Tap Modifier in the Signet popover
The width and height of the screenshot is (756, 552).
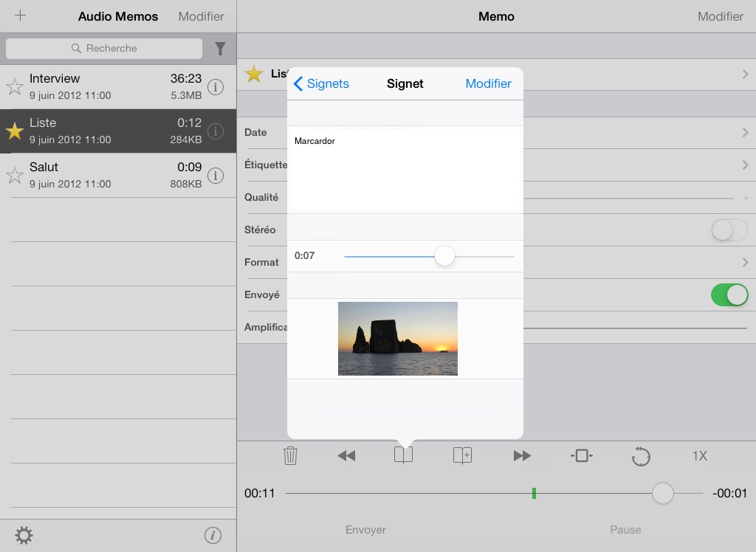tap(488, 83)
